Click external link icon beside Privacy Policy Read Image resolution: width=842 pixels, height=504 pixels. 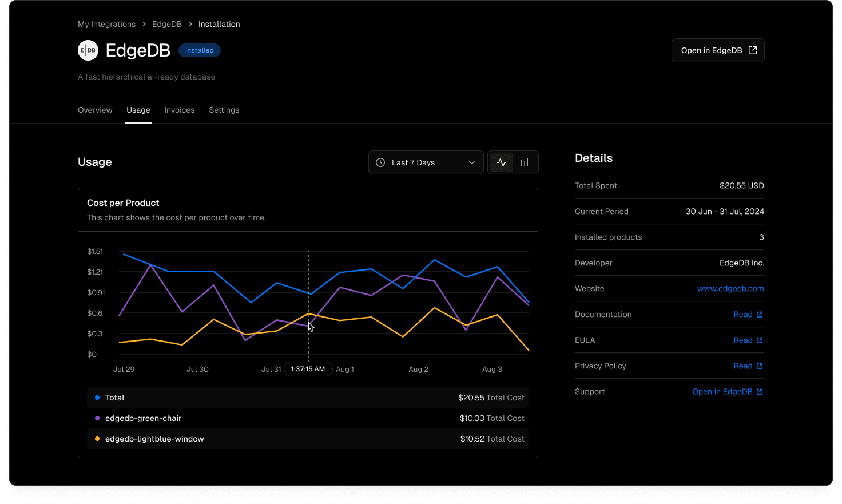[x=760, y=366]
